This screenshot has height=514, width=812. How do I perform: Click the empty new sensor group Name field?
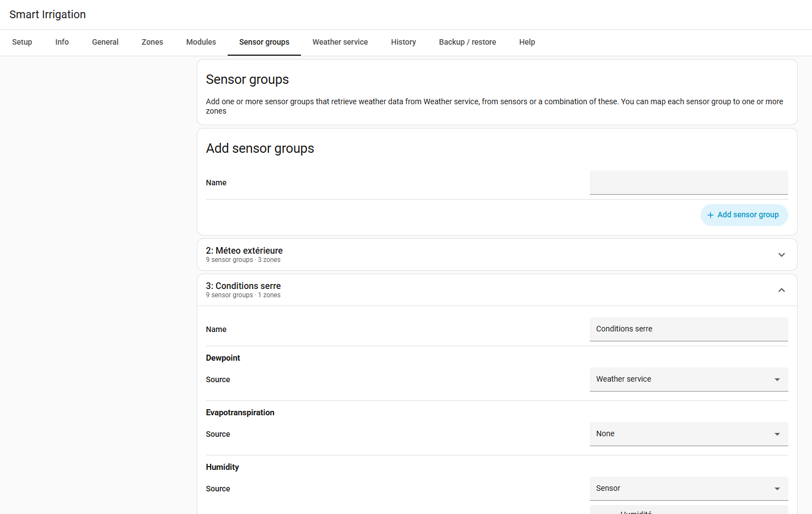pyautogui.click(x=689, y=183)
